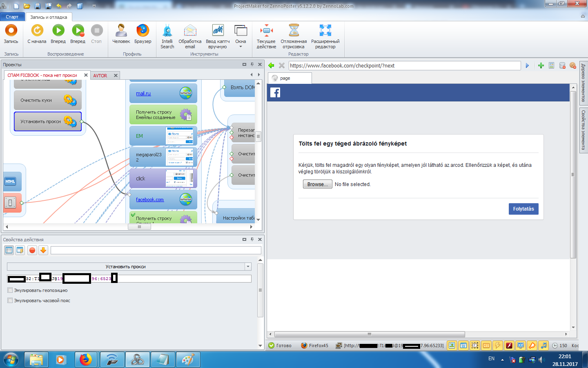This screenshot has height=368, width=588.
Task: Toggle Flash plugin icon in status bar
Action: click(509, 346)
